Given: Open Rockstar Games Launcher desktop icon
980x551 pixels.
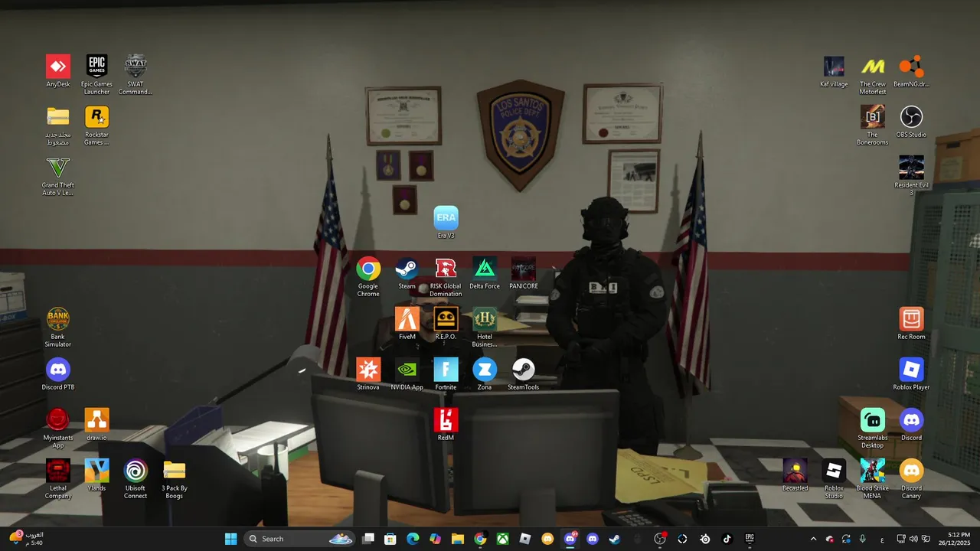Looking at the screenshot, I should (x=96, y=125).
